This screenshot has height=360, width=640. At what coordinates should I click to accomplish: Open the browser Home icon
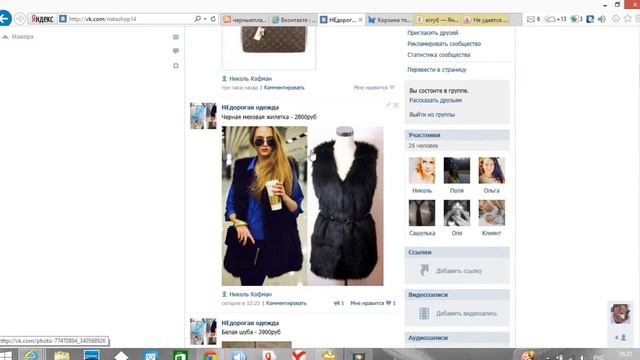tap(616, 19)
